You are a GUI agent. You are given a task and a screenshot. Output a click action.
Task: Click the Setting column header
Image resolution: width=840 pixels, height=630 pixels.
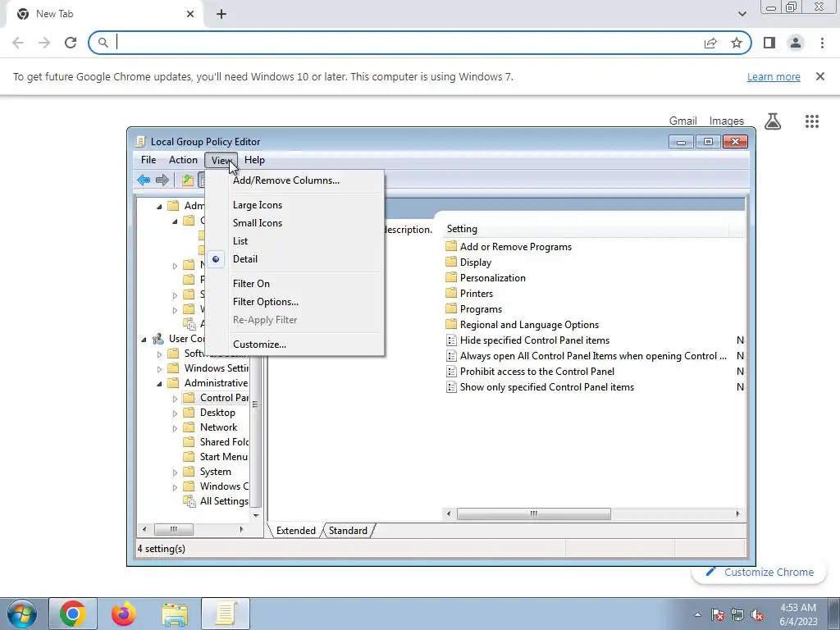[586, 229]
